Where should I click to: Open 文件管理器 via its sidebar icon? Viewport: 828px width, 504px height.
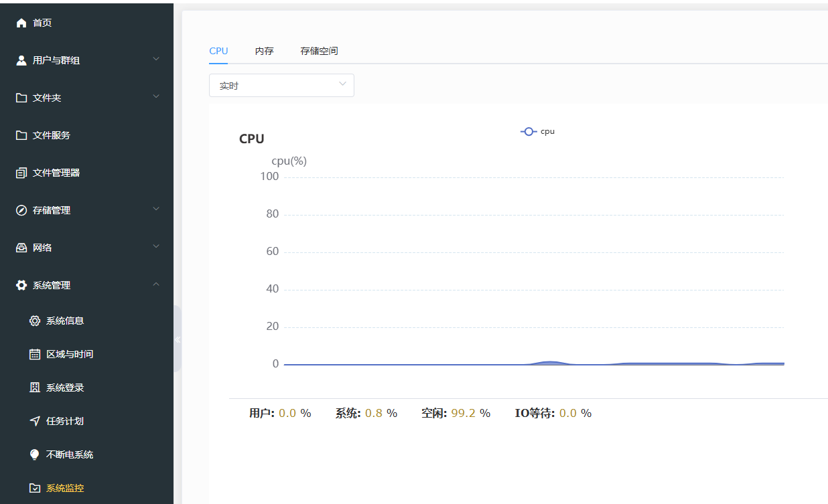tap(21, 172)
